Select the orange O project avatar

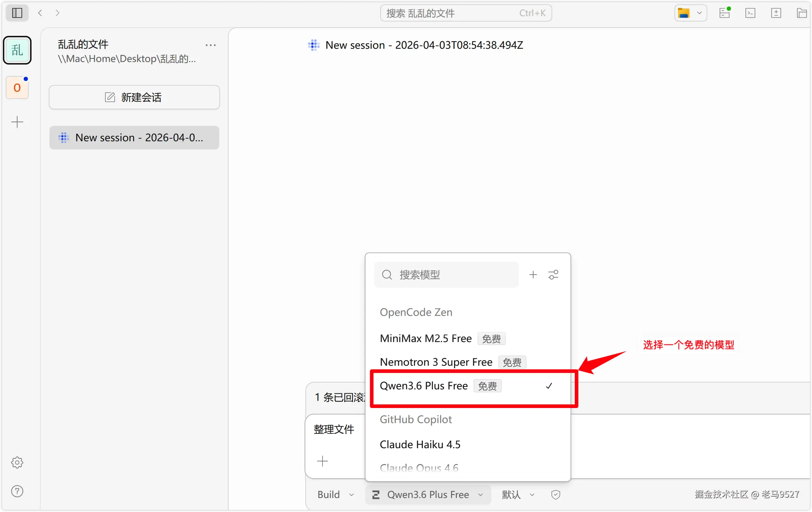(17, 87)
